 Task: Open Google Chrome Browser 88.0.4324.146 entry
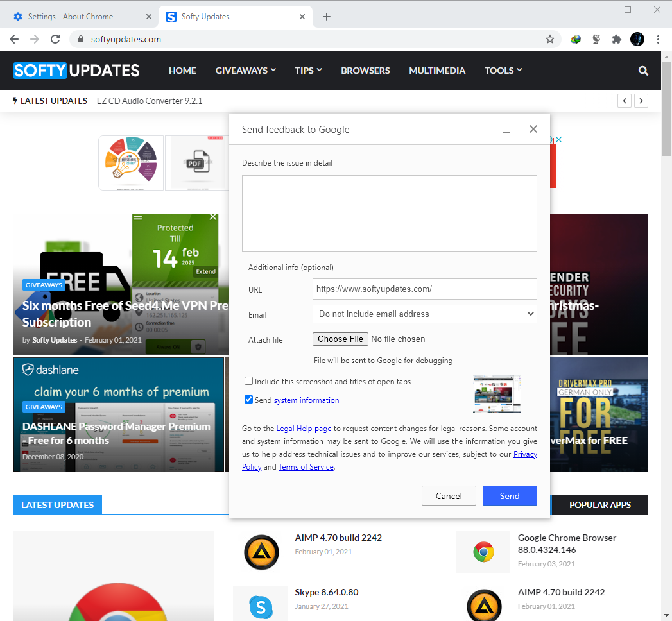567,543
